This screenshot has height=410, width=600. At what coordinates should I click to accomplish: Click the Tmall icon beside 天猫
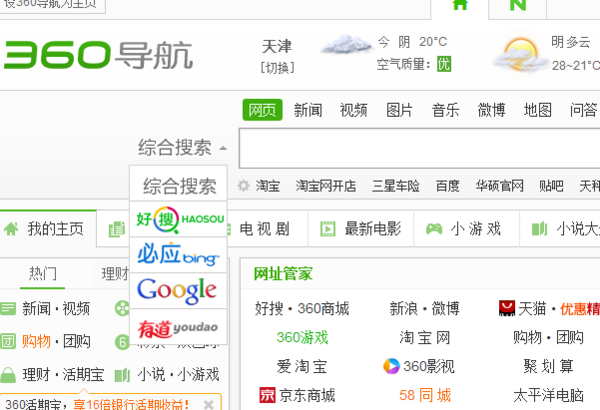pos(507,308)
